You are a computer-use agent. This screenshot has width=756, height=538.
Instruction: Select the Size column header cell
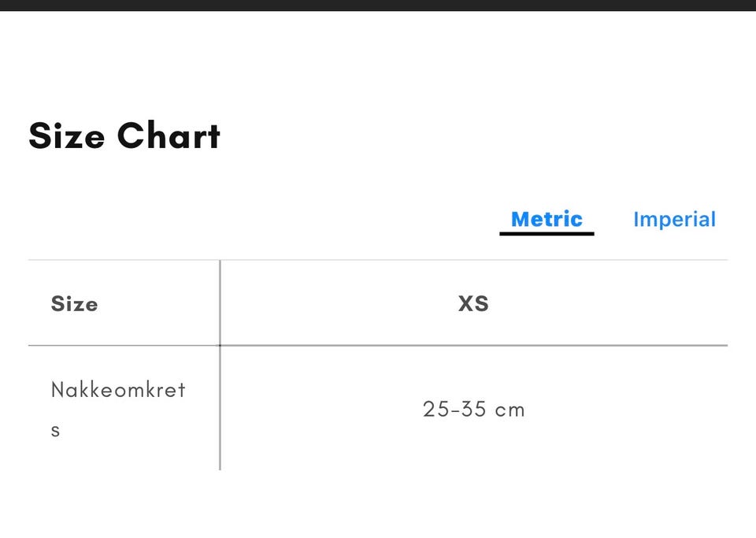[124, 303]
